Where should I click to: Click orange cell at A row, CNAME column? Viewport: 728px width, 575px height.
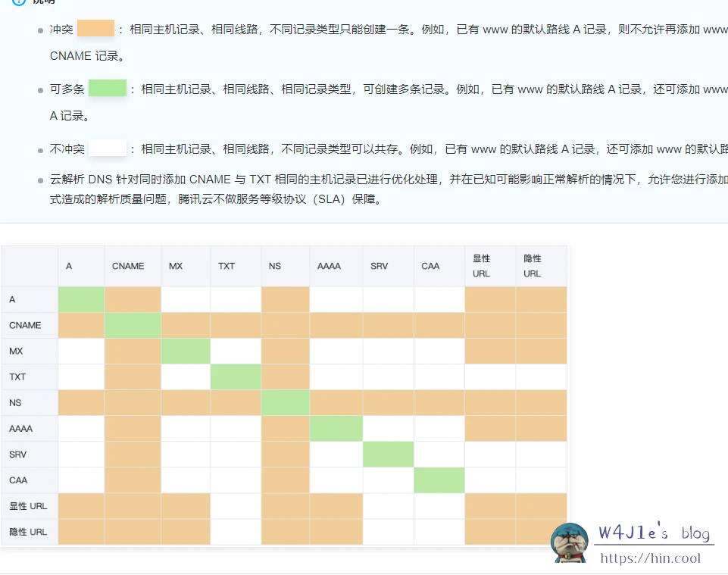(133, 299)
